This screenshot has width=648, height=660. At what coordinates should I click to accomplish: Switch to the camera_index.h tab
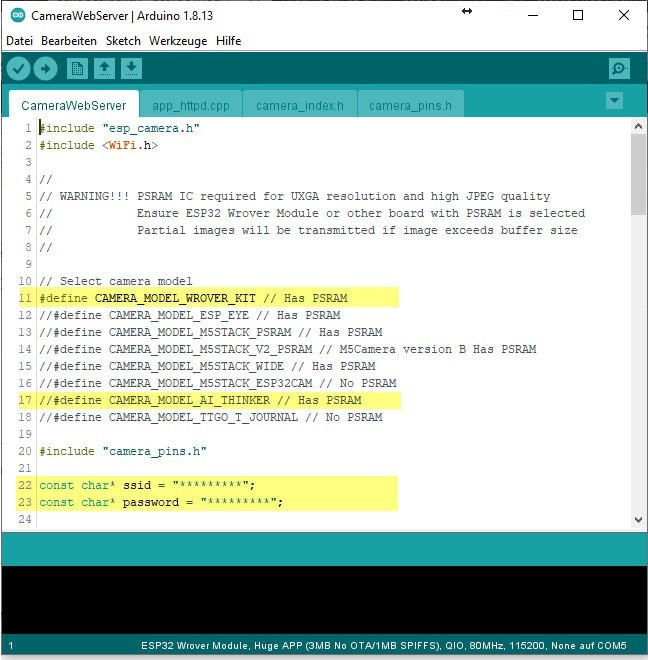[x=299, y=105]
